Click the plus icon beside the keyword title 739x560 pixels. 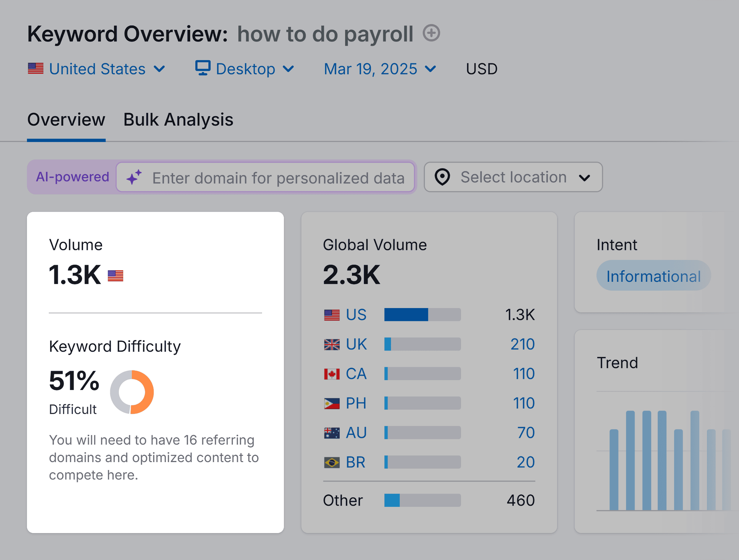[x=431, y=33]
